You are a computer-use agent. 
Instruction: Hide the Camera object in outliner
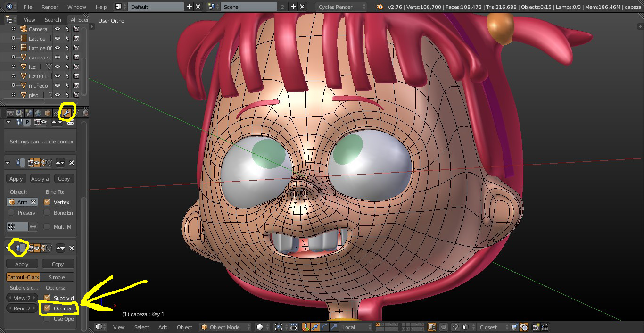58,29
